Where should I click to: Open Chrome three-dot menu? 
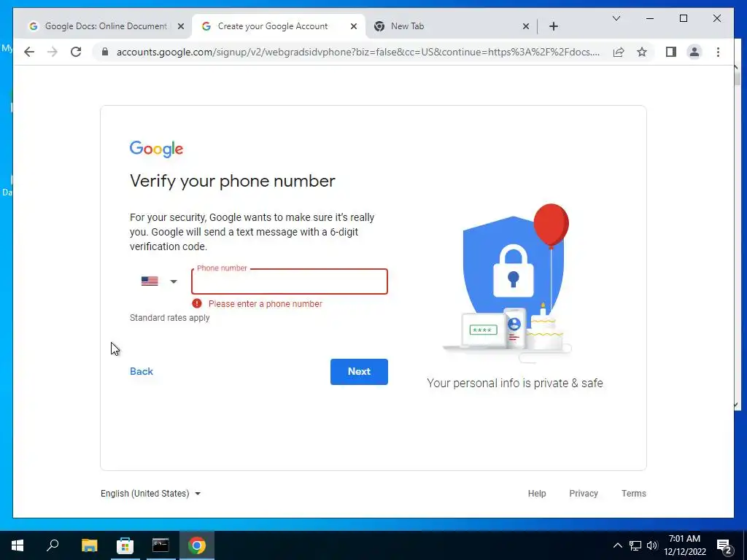click(x=718, y=52)
